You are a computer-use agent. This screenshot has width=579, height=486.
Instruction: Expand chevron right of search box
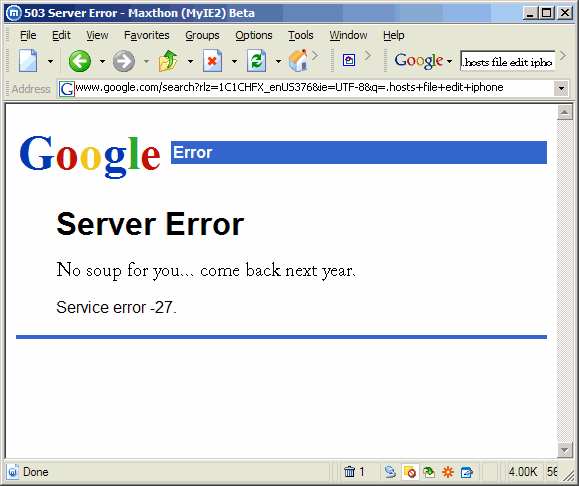[x=563, y=55]
